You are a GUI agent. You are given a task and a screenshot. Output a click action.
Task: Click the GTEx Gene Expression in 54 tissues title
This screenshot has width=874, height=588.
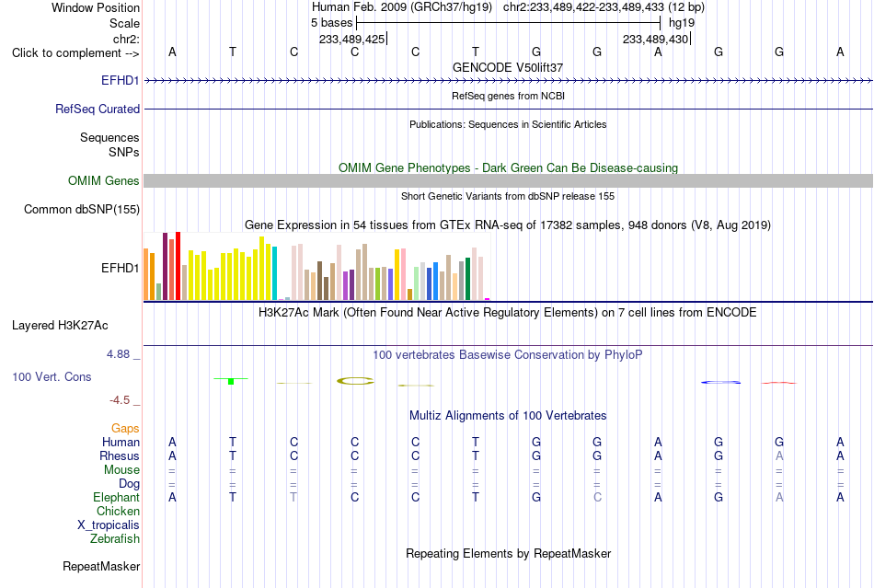[x=508, y=225]
